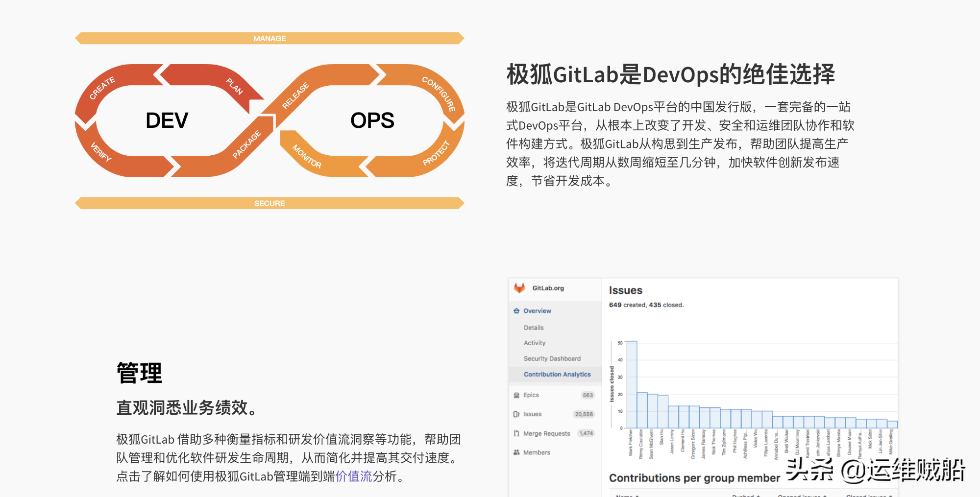Click the 20,556 issues count badge
This screenshot has width=980, height=497.
tap(584, 414)
